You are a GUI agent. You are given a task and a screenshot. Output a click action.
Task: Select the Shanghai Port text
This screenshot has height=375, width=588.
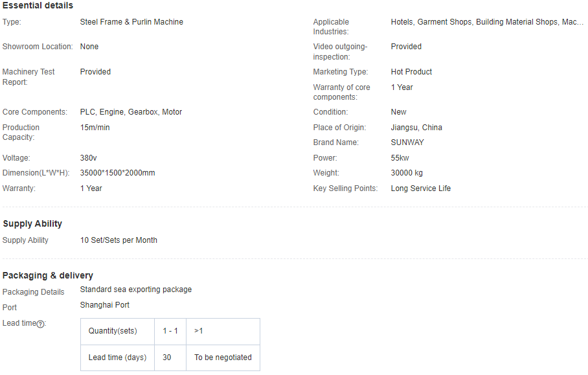click(105, 305)
